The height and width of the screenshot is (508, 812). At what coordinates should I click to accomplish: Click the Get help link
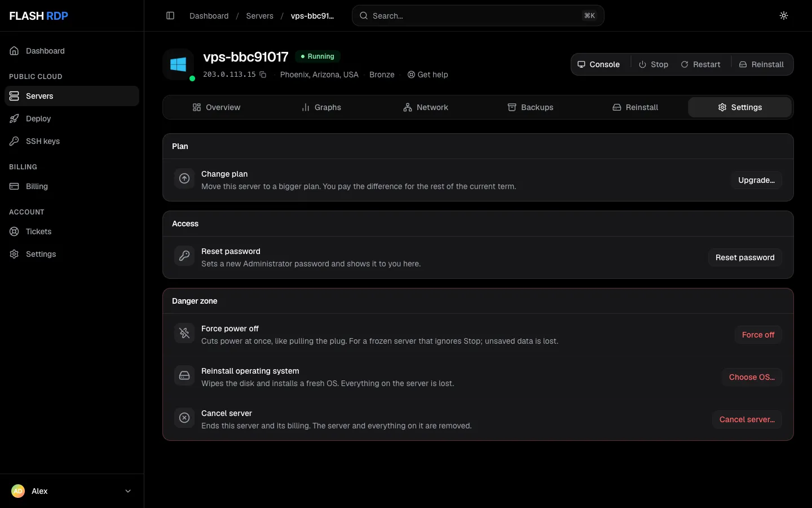[x=428, y=75]
